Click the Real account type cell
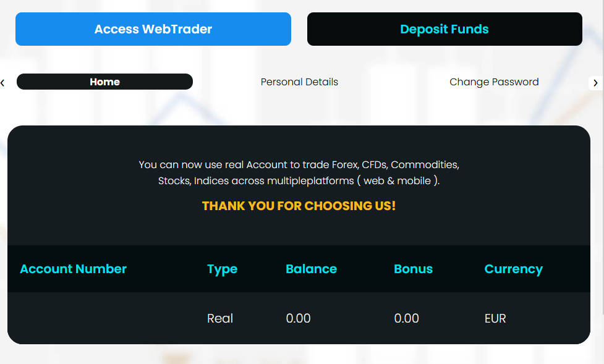Screen dimensions: 604x364 tap(220, 318)
